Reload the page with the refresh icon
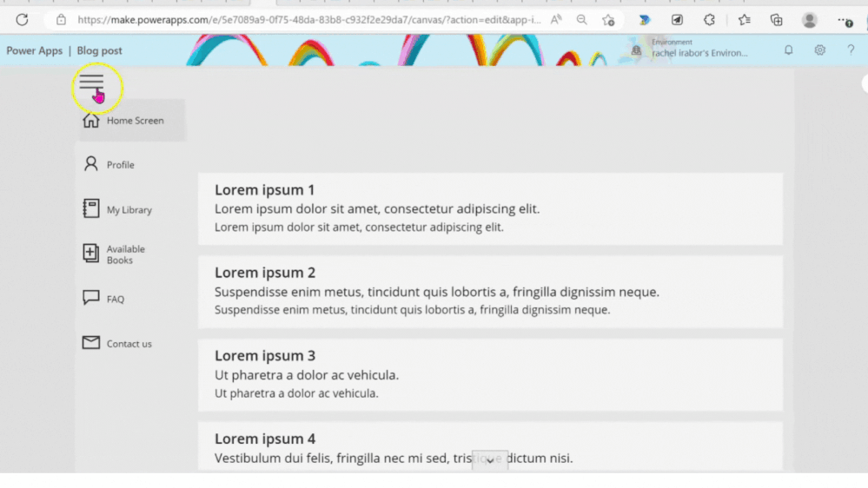This screenshot has height=488, width=868. coord(22,20)
